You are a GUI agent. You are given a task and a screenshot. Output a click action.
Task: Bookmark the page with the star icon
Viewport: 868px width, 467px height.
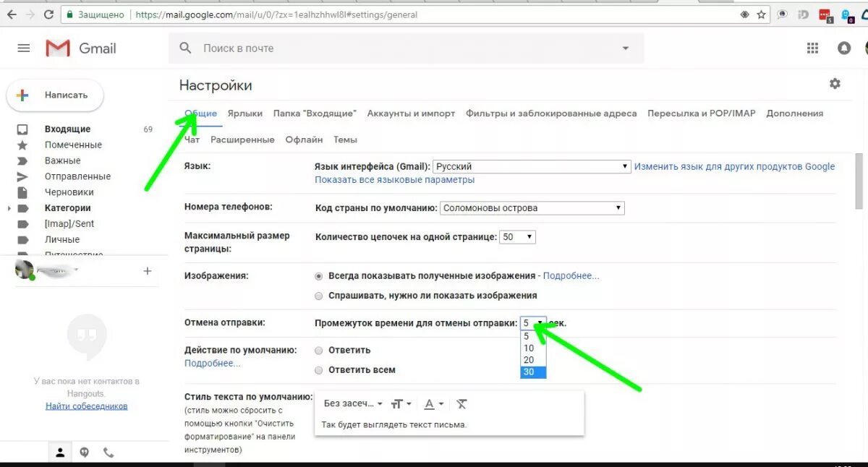tap(761, 14)
